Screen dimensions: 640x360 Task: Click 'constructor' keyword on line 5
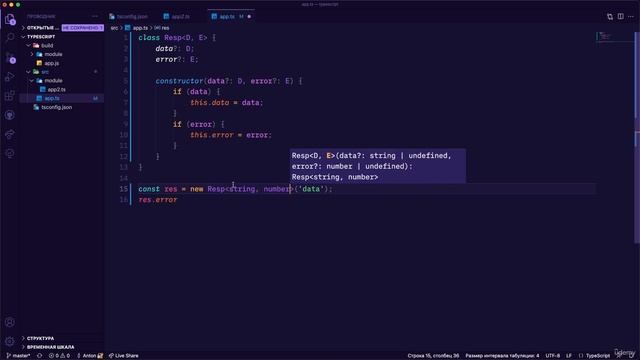click(179, 81)
